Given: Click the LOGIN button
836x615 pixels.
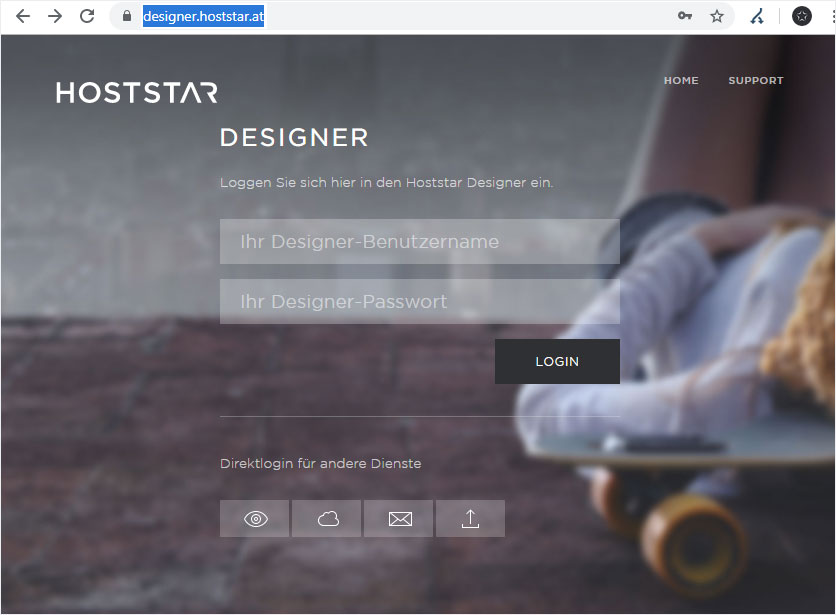Looking at the screenshot, I should tap(557, 362).
